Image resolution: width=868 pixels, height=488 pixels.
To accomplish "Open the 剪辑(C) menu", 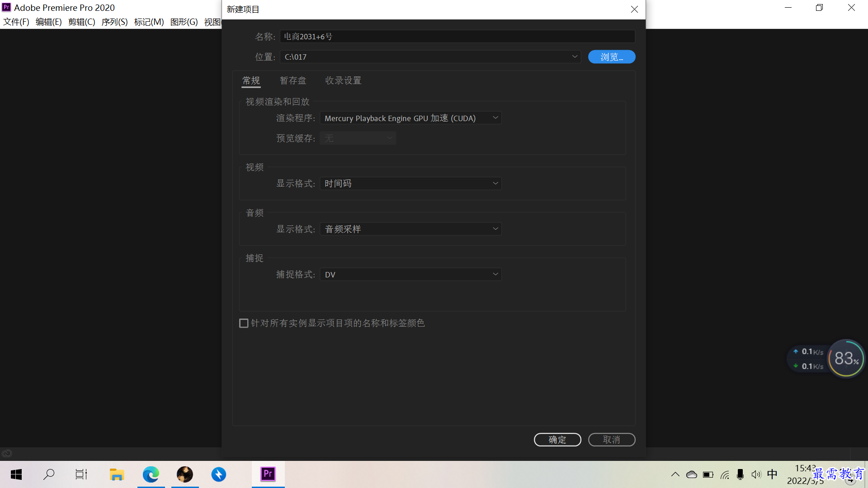I will [82, 22].
